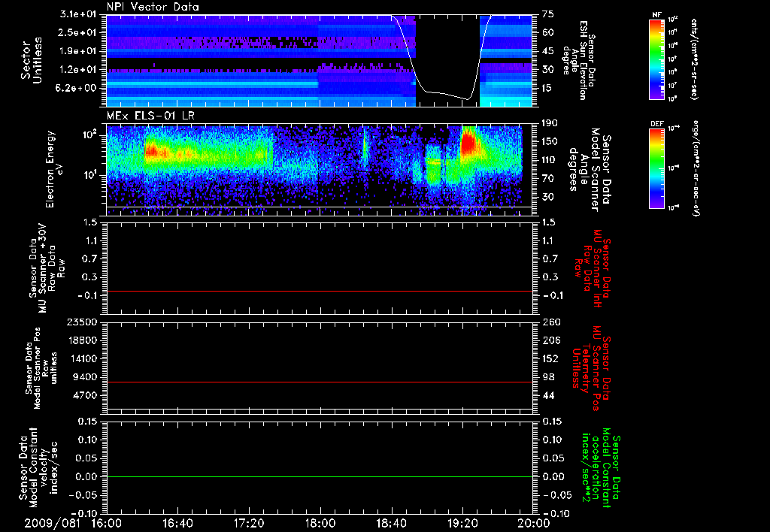Screen dimensions: 770x532
Task: Click the red "MU Scanner Pos Telemetry" label
Action: [591, 368]
